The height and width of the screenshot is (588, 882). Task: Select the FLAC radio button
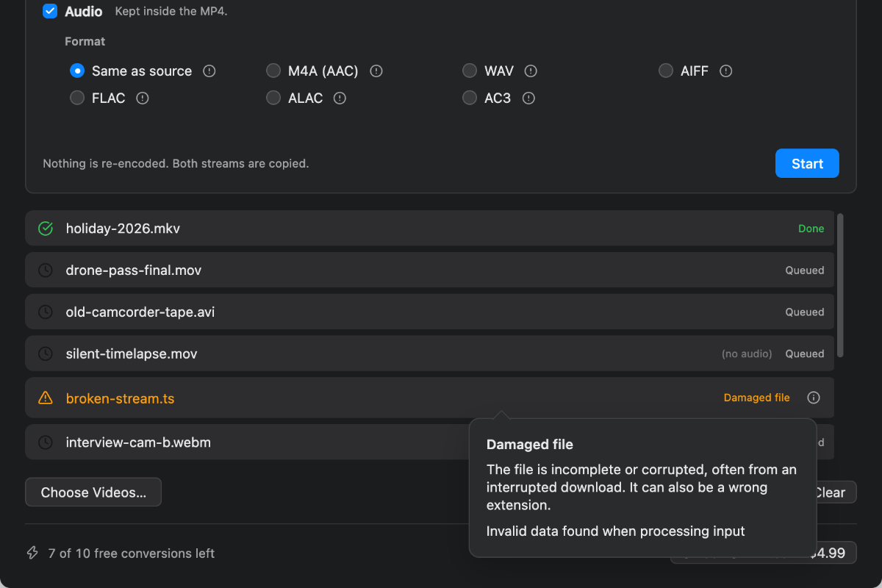[x=77, y=98]
